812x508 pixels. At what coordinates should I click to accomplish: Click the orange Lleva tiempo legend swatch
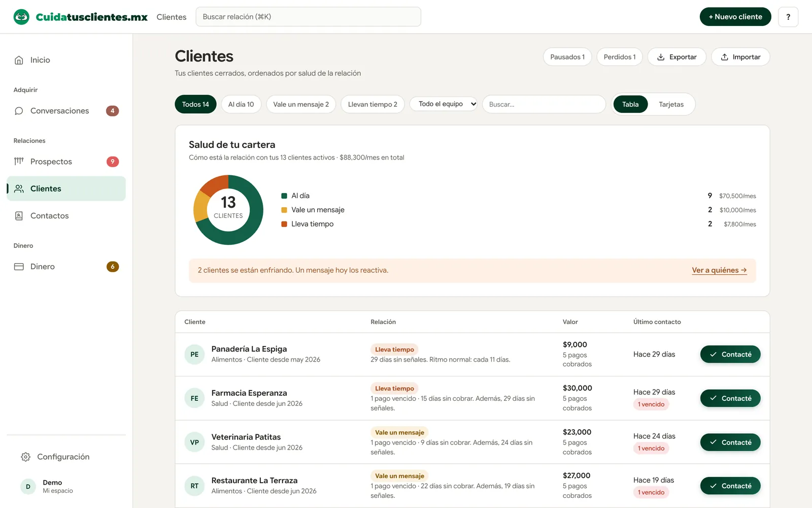pyautogui.click(x=284, y=224)
